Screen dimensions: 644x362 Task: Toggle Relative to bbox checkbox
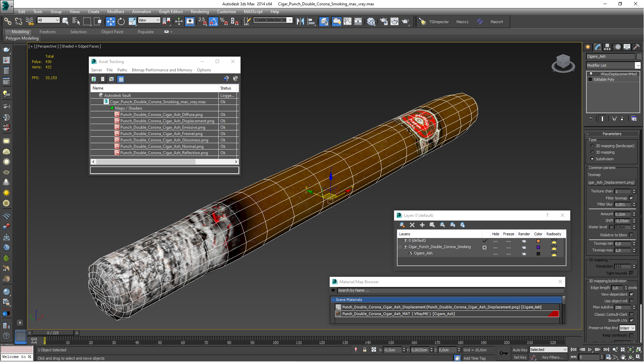click(x=631, y=235)
